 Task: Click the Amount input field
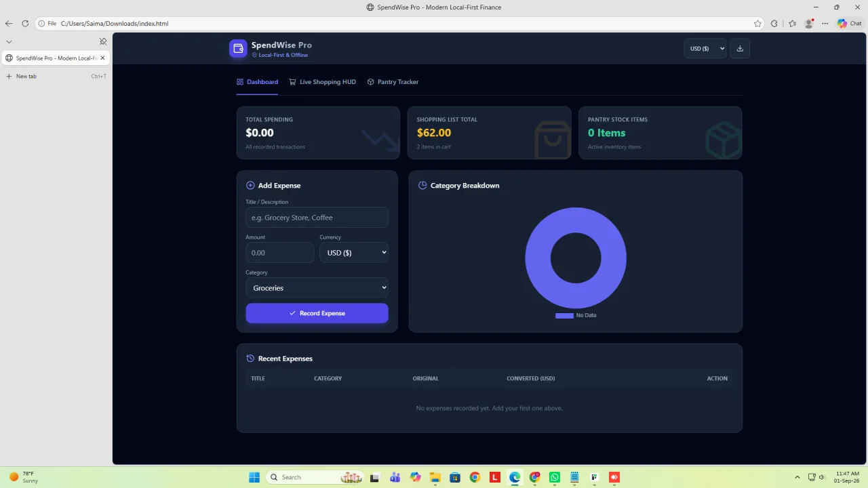click(280, 253)
